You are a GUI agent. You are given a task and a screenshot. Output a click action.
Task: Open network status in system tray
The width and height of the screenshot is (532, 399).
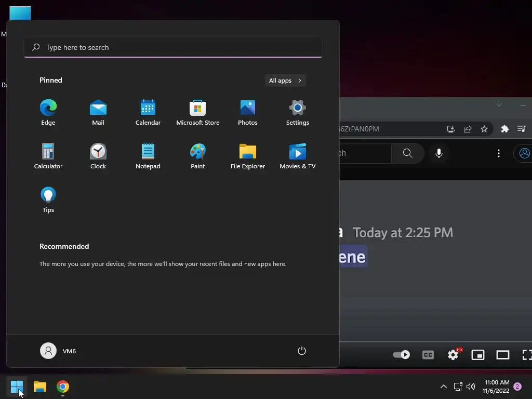[458, 387]
